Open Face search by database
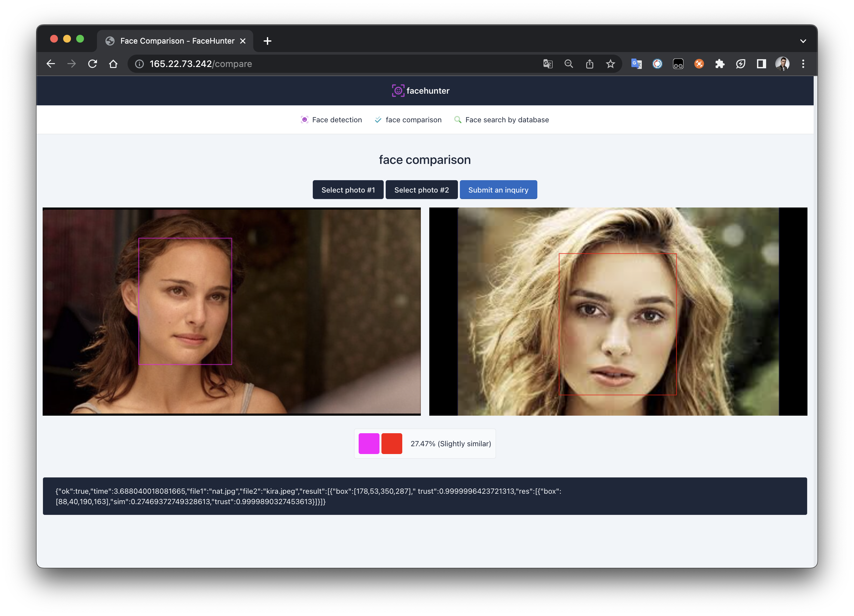 pyautogui.click(x=502, y=120)
